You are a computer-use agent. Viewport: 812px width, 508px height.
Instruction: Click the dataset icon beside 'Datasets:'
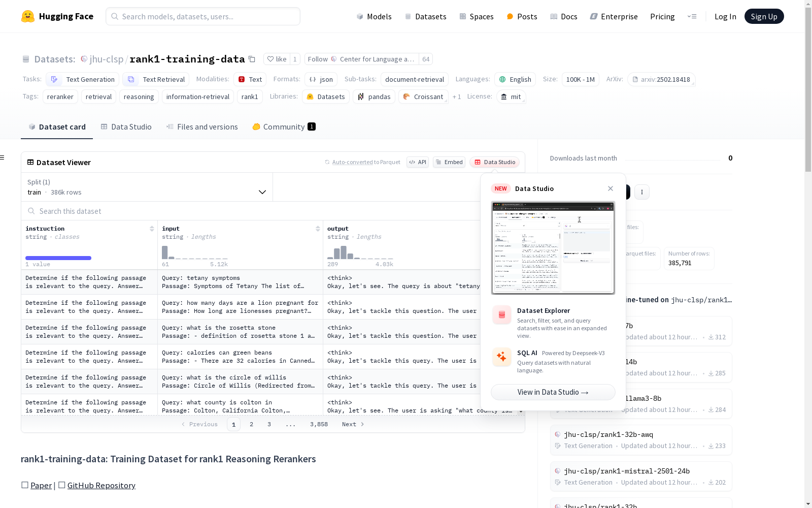[x=26, y=59]
